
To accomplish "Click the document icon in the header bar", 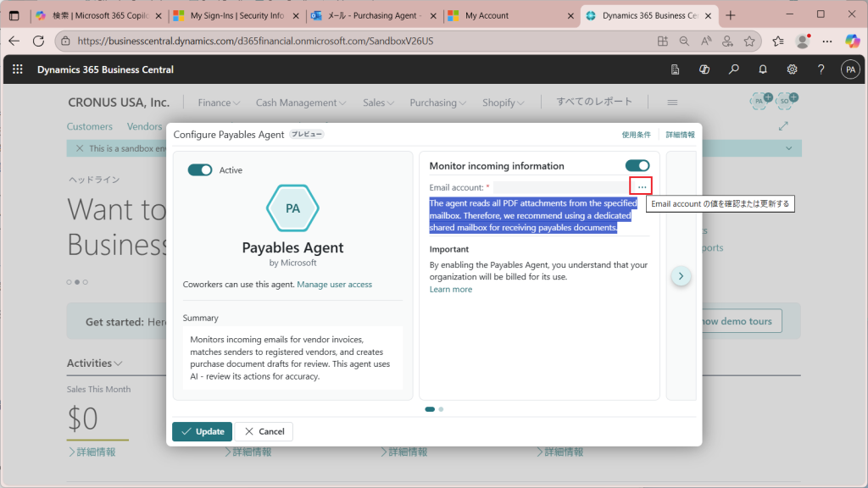I will 675,69.
